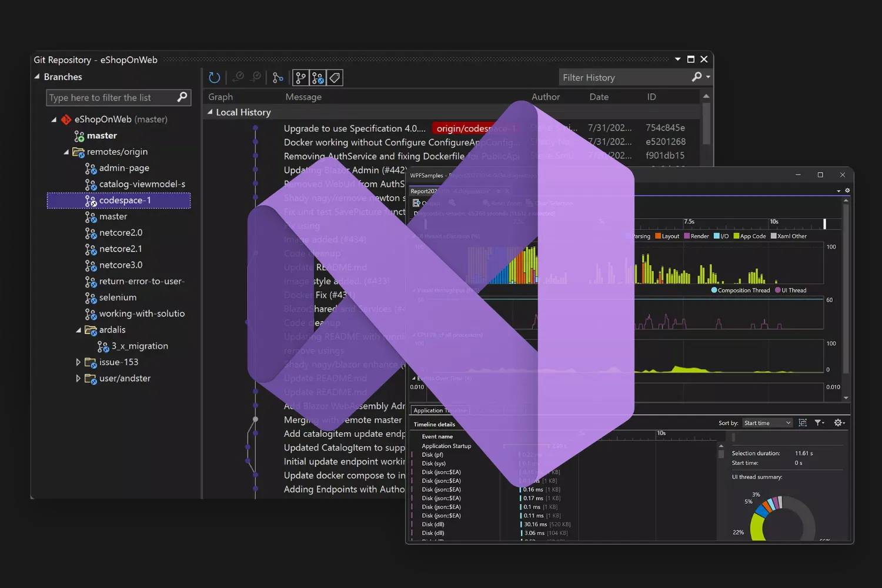882x588 pixels.
Task: Click the tag icon to show tags
Action: 335,77
